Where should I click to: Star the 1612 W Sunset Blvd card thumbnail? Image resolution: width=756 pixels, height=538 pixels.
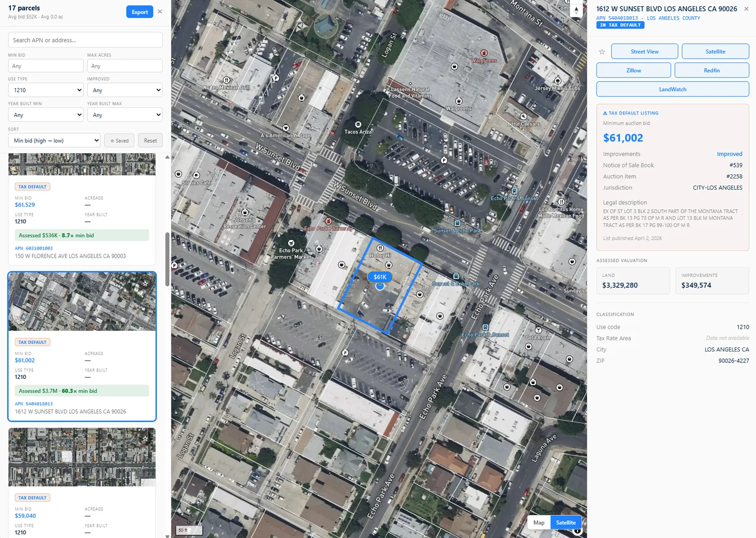coord(145,283)
